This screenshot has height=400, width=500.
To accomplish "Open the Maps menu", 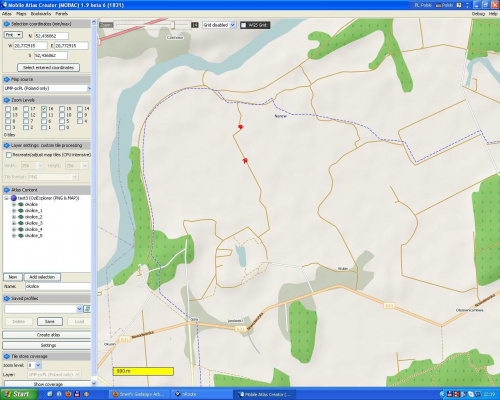I will point(21,14).
